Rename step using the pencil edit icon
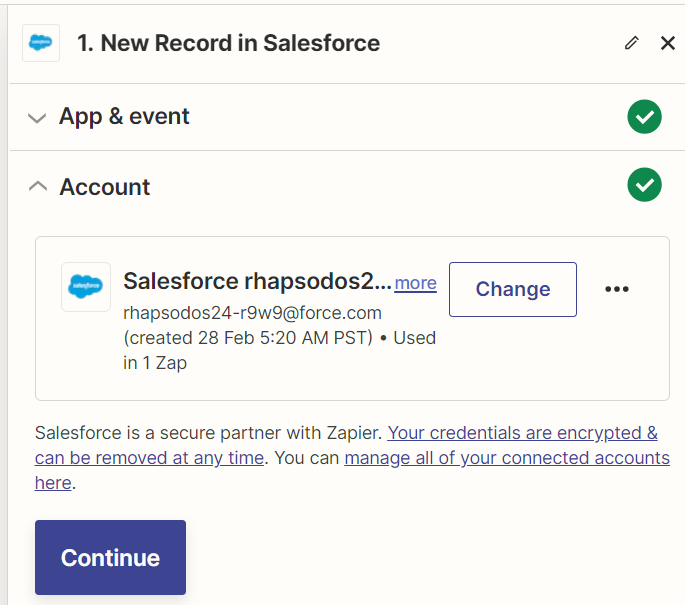This screenshot has width=685, height=605. 631,43
